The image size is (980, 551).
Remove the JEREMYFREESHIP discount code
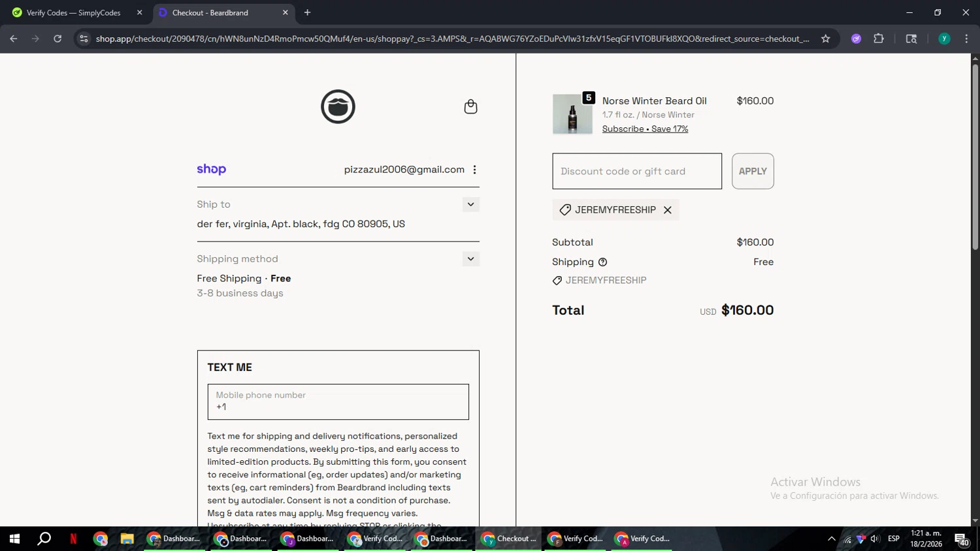click(x=667, y=210)
